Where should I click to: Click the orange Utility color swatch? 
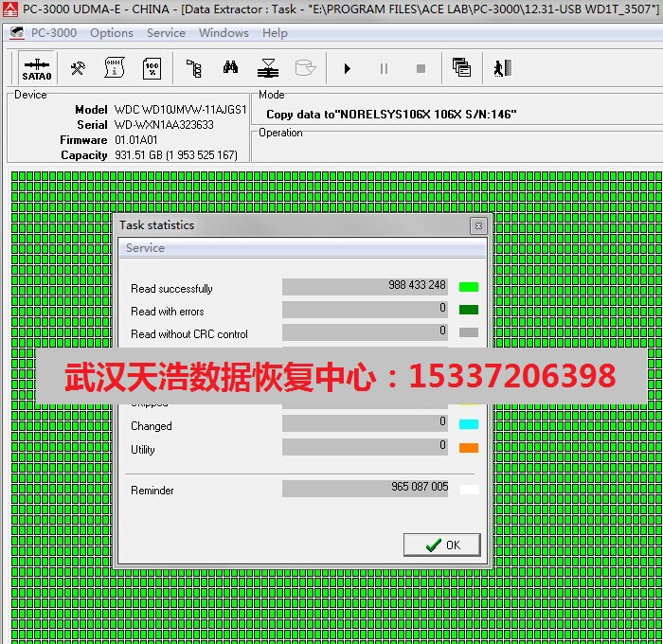pyautogui.click(x=468, y=448)
